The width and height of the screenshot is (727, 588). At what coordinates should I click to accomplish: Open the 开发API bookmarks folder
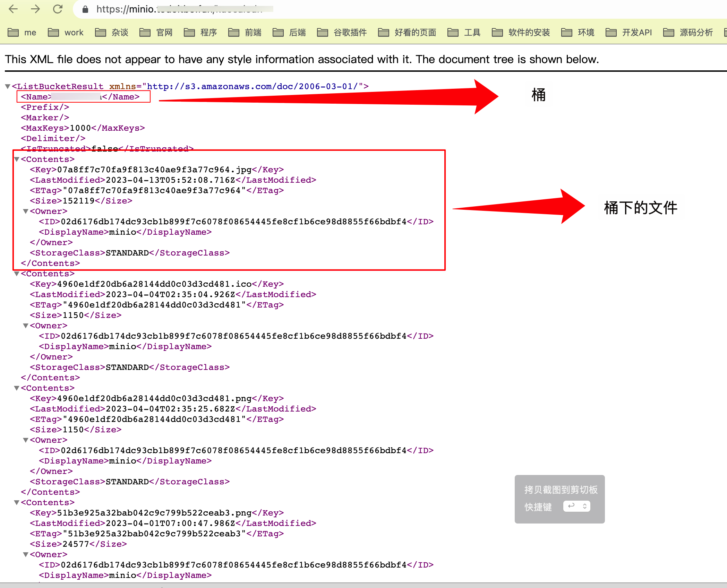point(629,33)
